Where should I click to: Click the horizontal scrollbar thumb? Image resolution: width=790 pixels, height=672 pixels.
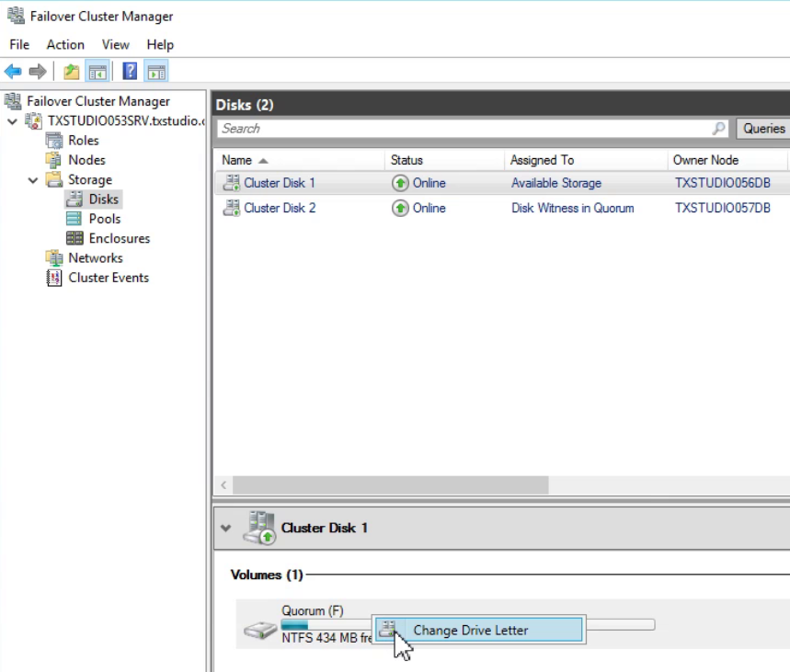(x=391, y=485)
